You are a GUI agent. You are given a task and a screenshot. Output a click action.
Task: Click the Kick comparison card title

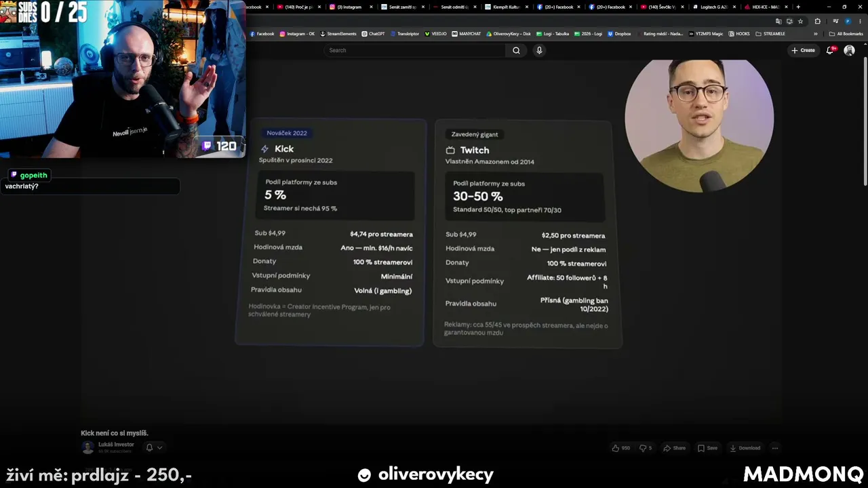(x=284, y=148)
